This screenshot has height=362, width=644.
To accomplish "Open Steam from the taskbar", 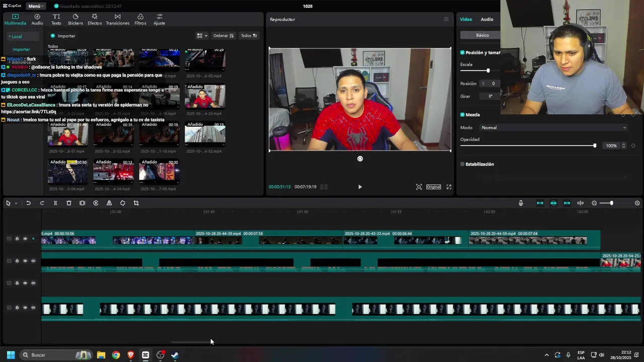I will (x=175, y=355).
